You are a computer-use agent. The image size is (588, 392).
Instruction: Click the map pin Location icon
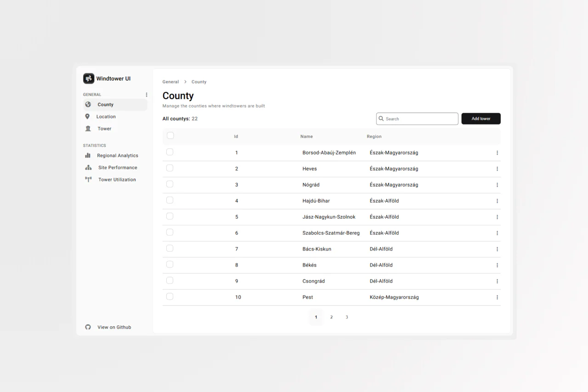pos(87,117)
